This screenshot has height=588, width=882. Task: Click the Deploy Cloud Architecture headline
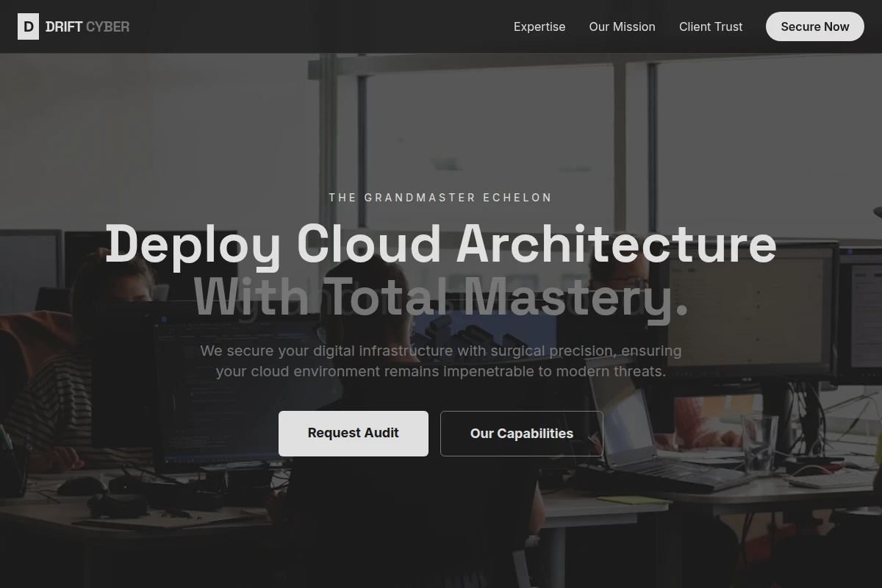(441, 243)
